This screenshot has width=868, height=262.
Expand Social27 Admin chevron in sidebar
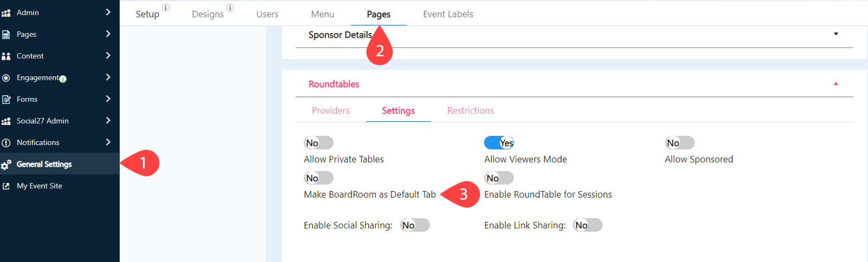coord(108,121)
